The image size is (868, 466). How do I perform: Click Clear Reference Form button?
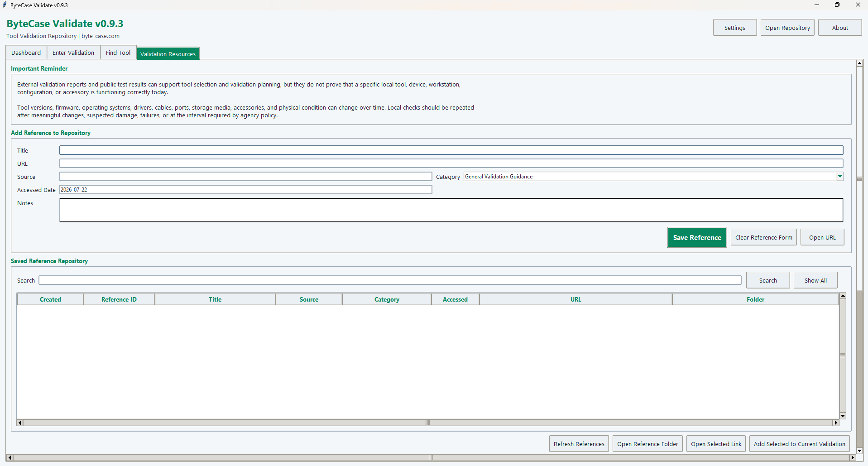pyautogui.click(x=763, y=237)
